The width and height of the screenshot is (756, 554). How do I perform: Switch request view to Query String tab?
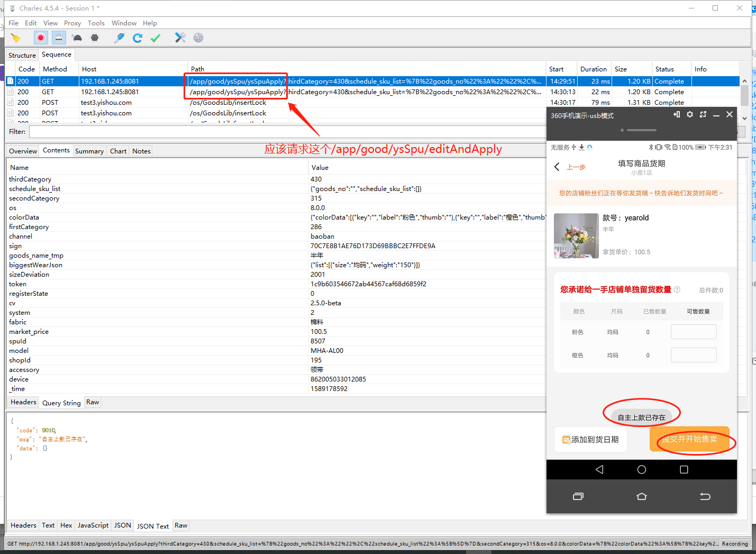click(61, 403)
